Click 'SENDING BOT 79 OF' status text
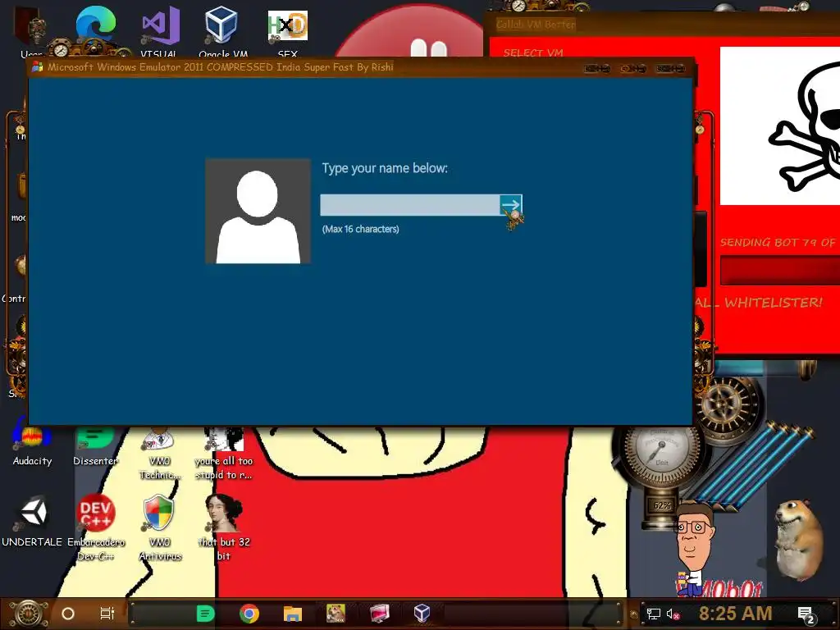The width and height of the screenshot is (840, 630). (x=778, y=243)
